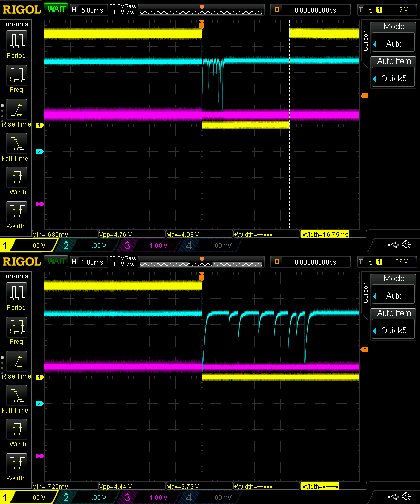Image resolution: width=420 pixels, height=504 pixels.
Task: Choose the Rise Time icon in the upper capture
Action: click(17, 109)
